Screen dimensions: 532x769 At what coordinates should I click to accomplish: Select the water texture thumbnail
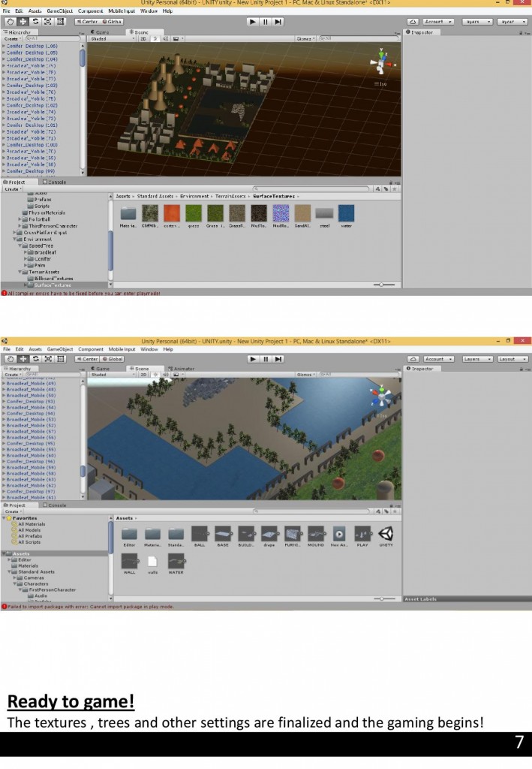[x=345, y=213]
